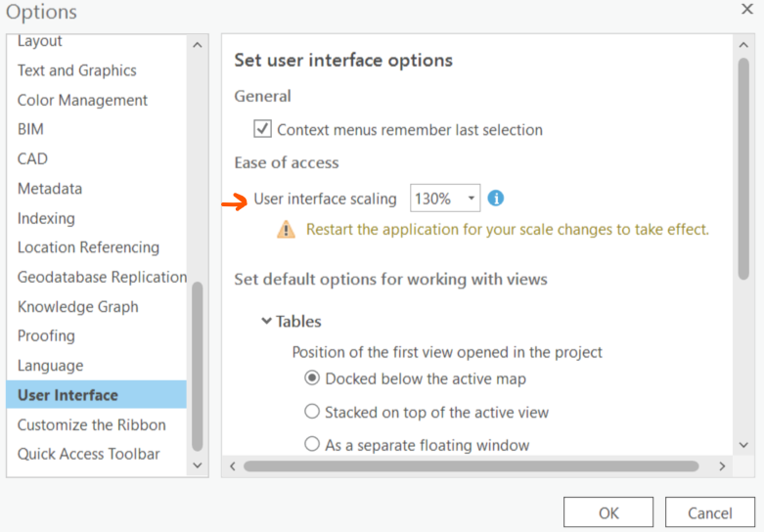This screenshot has width=764, height=532.
Task: Open Geodatabase Replication options
Action: pyautogui.click(x=102, y=277)
